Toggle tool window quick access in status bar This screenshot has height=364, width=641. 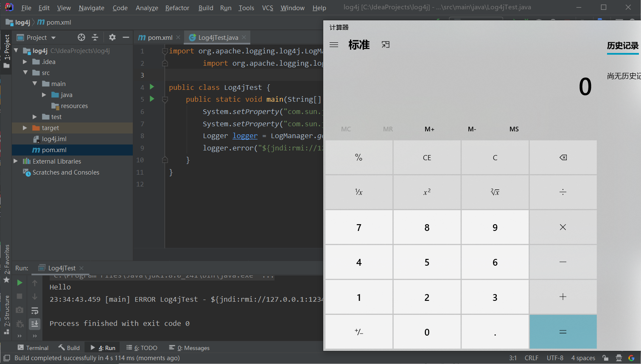6,358
